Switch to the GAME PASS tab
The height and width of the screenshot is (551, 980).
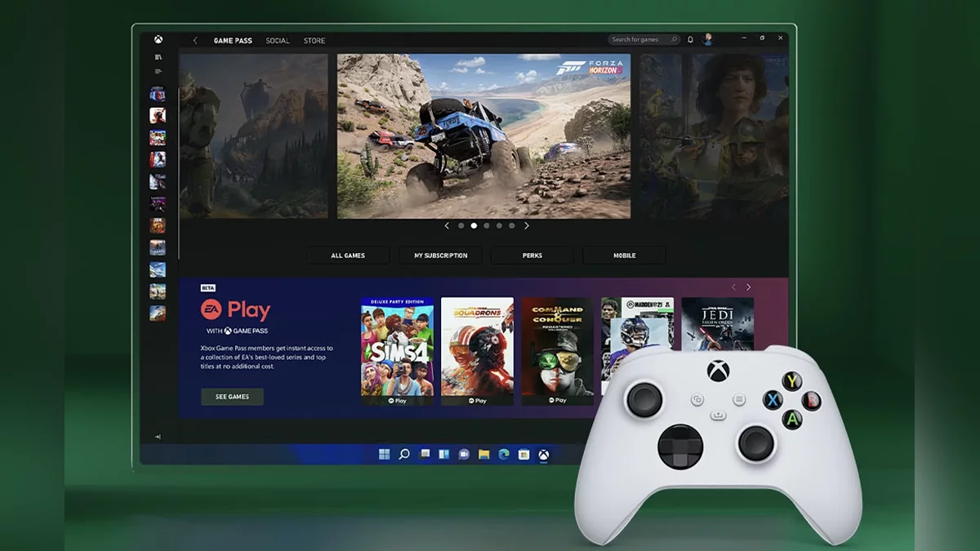[233, 41]
